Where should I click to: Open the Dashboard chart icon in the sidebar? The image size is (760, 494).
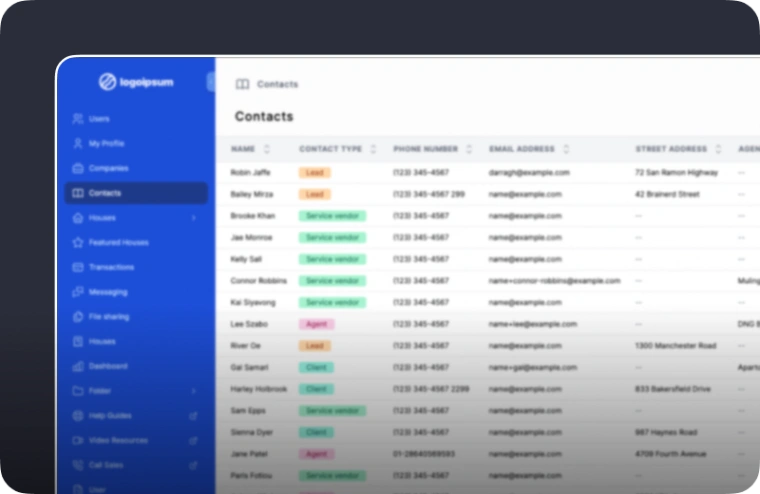[x=78, y=366]
